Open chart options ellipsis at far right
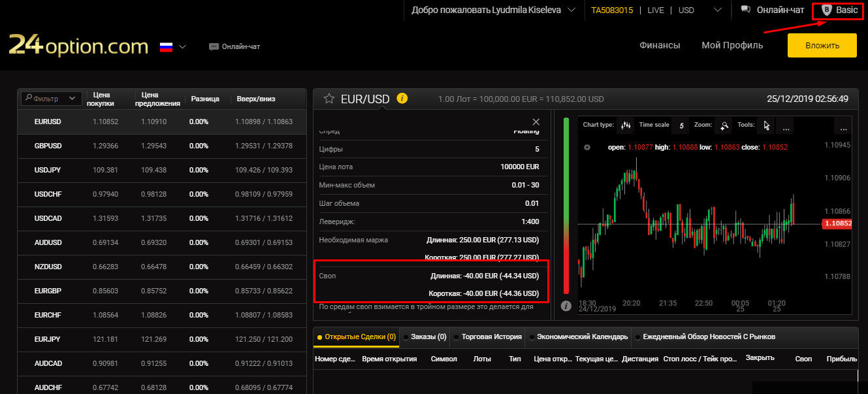Screen dimensions: 868x394 [x=843, y=125]
